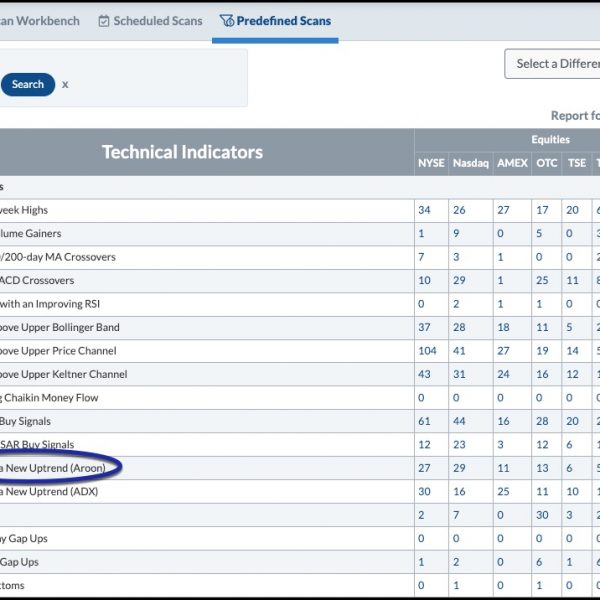Switch to the Predefined Scans tab
This screenshot has height=600, width=600.
click(275, 21)
